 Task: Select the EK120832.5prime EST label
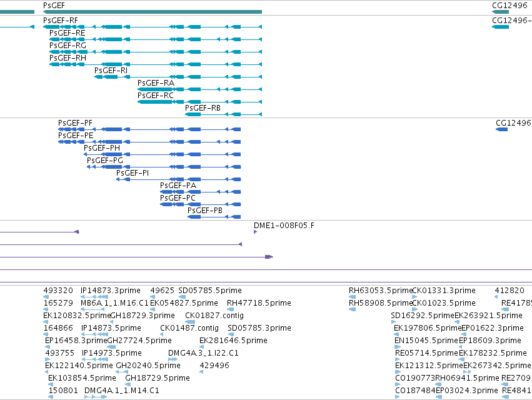click(x=77, y=316)
